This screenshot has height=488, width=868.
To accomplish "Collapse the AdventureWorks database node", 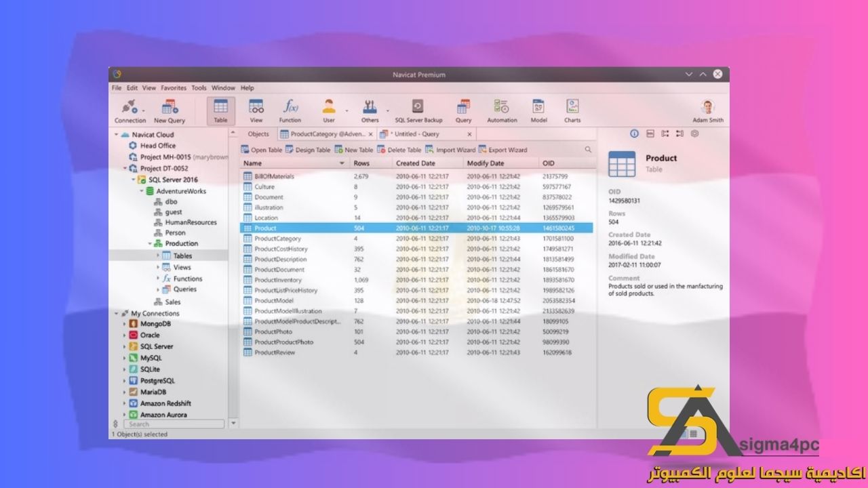I will (x=142, y=191).
